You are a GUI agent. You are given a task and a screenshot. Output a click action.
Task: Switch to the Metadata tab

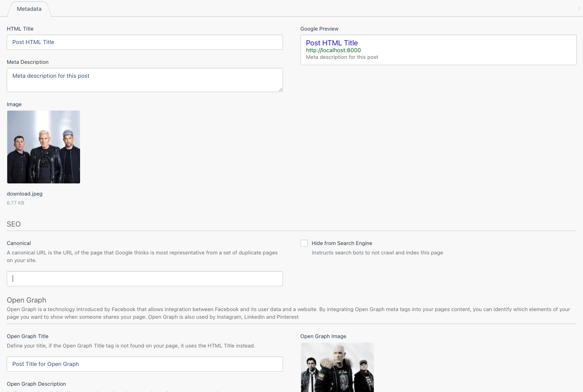coord(29,9)
